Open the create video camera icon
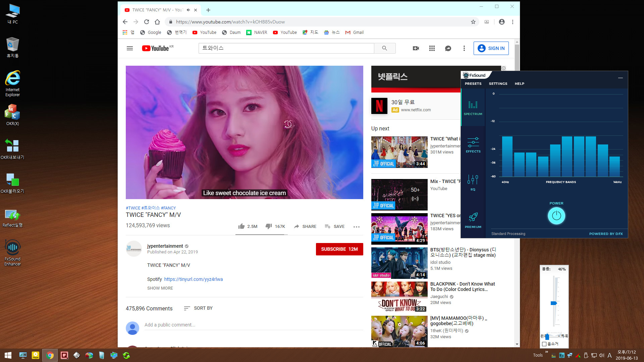 click(416, 48)
